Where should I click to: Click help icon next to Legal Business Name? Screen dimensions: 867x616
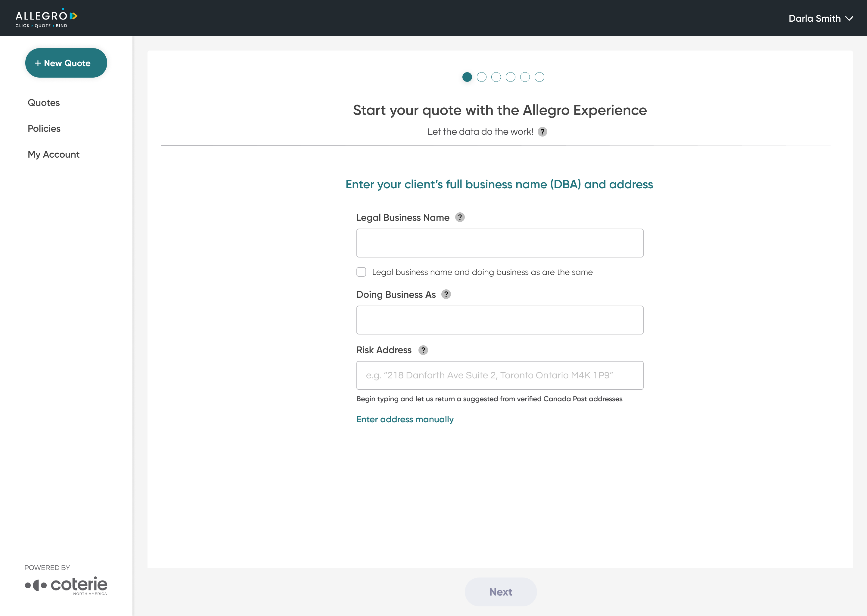[460, 217]
